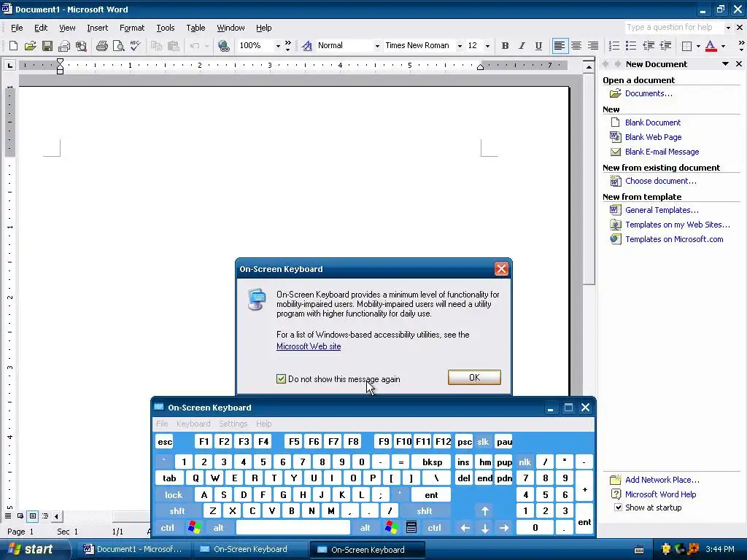Open the Insert menu
The image size is (747, 560).
[97, 28]
